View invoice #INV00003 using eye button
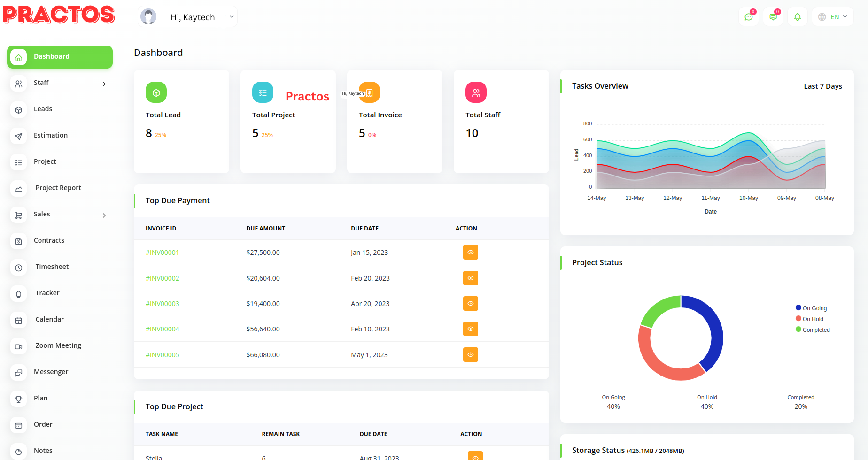The image size is (868, 460). 470,304
